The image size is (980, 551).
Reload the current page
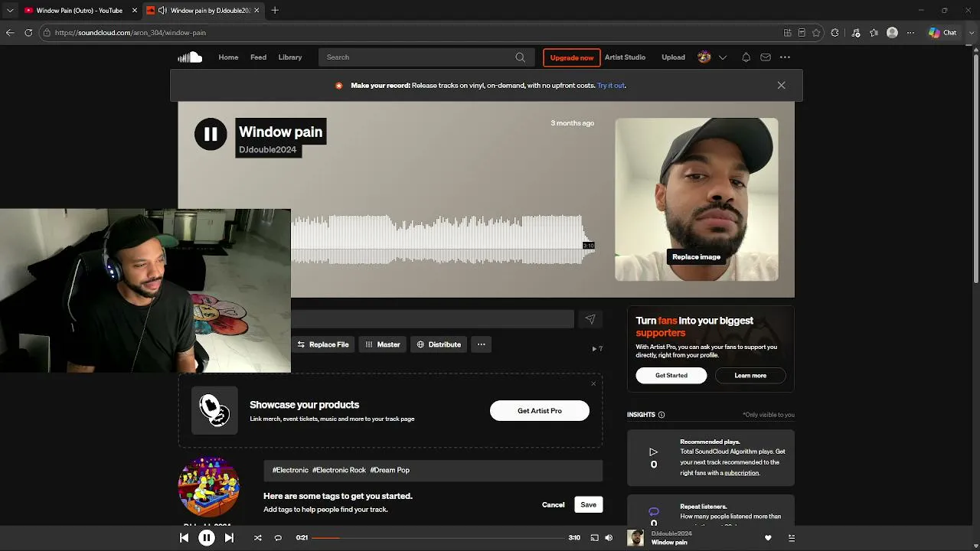28,33
